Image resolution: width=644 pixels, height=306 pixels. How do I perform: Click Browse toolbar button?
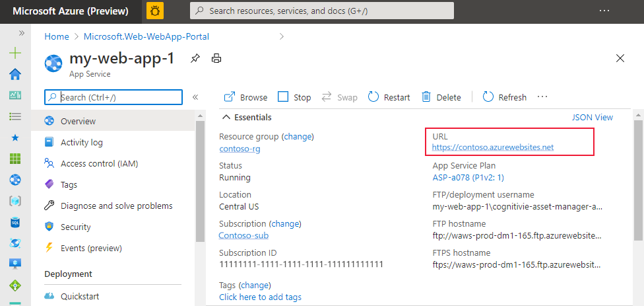pyautogui.click(x=245, y=97)
